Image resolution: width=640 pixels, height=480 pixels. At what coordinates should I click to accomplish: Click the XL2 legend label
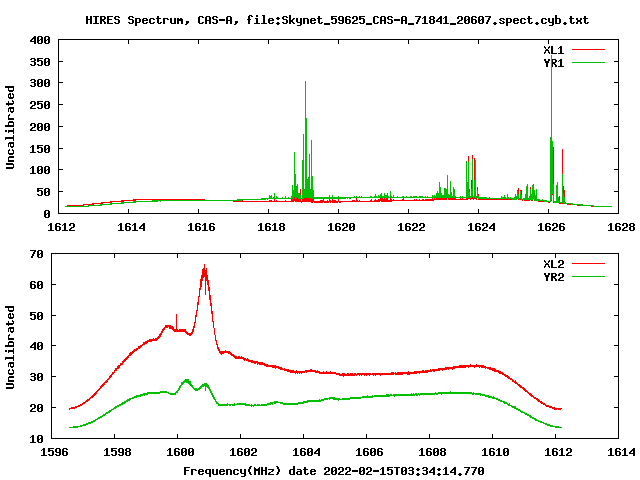553,264
